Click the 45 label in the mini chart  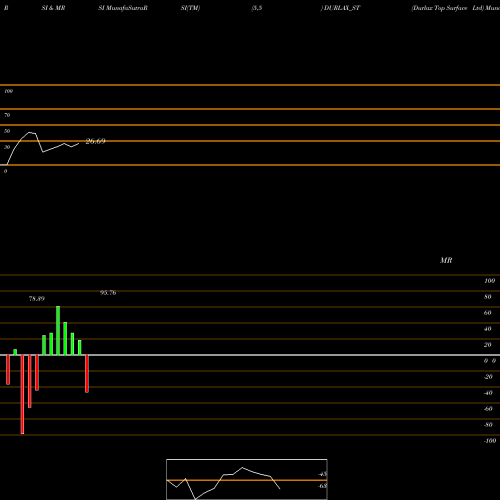323,474
